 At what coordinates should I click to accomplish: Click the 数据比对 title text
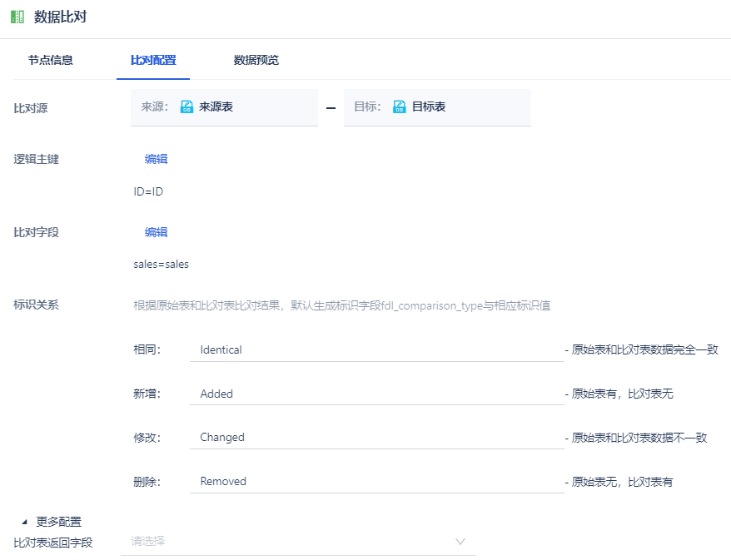pos(60,17)
